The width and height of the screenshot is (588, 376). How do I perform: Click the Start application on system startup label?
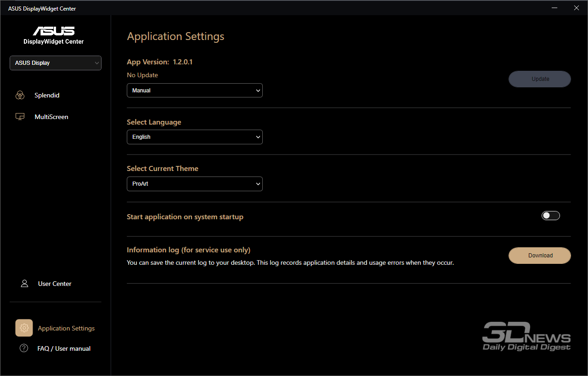(x=185, y=217)
